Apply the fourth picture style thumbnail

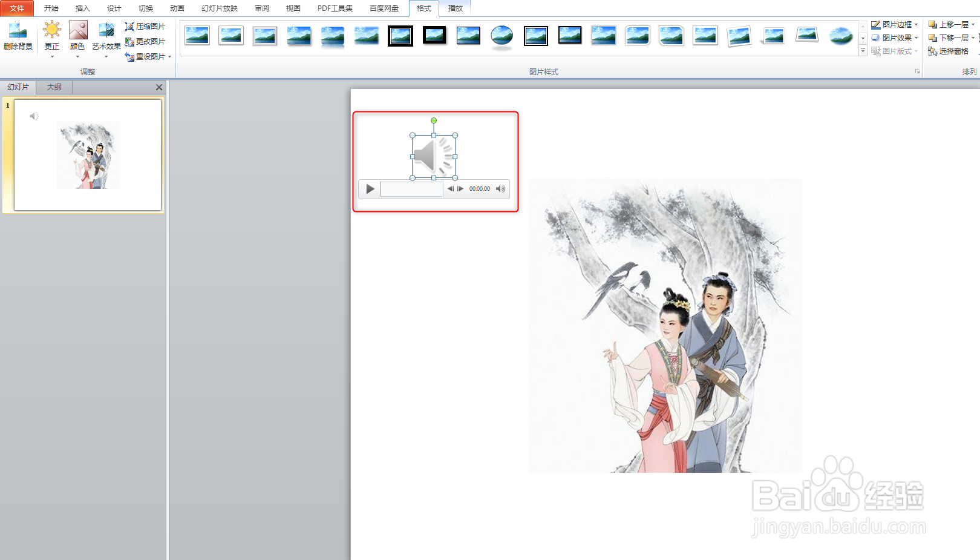point(299,36)
